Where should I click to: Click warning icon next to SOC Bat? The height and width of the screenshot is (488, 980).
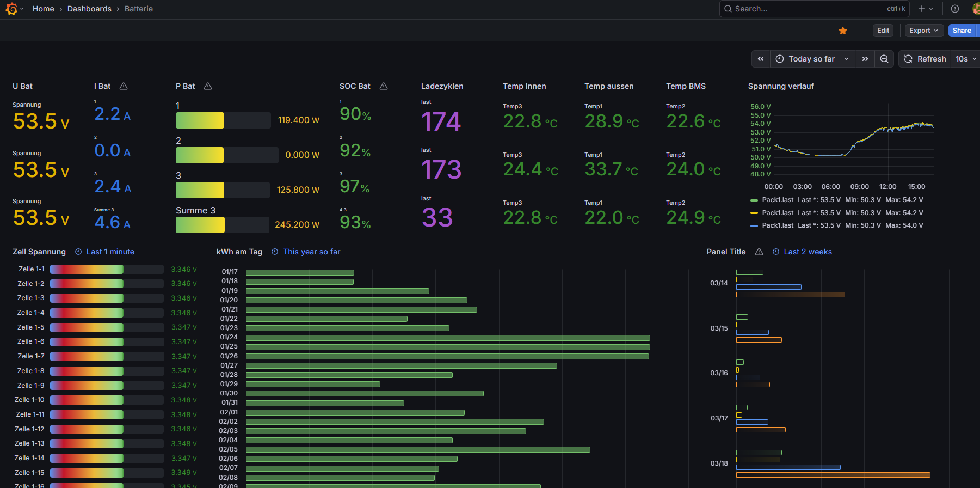click(384, 86)
